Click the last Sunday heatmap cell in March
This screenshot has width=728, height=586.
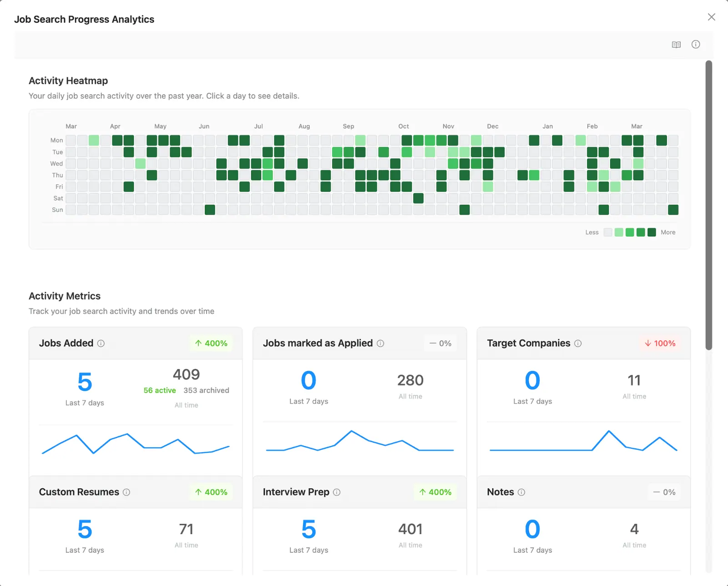coord(673,210)
